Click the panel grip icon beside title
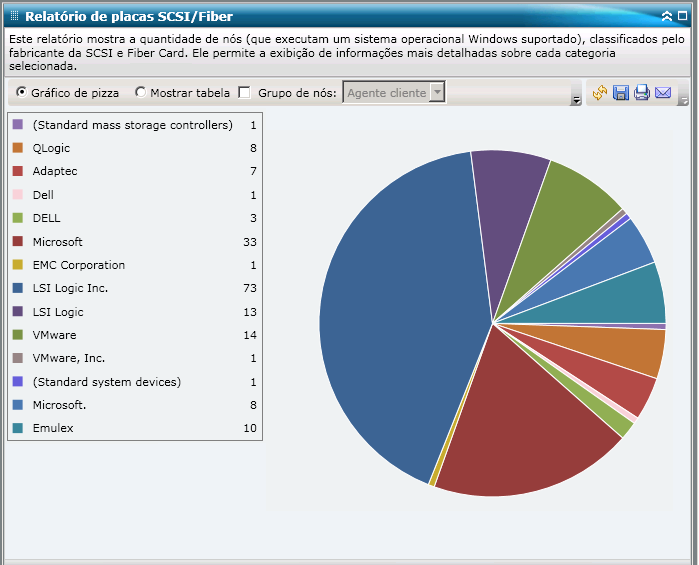 [14, 16]
